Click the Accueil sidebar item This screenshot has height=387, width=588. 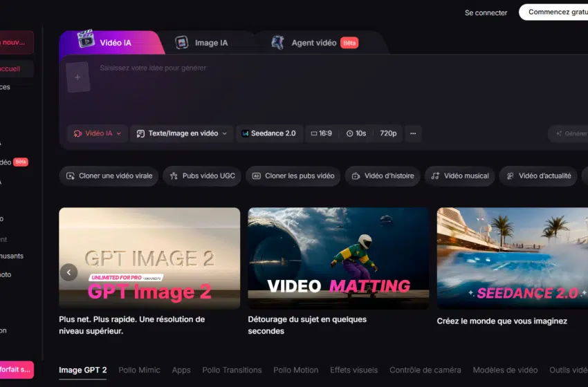(17, 69)
